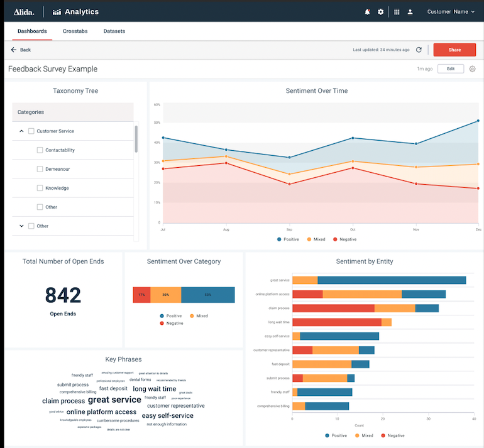
Task: Click the Edit button
Action: [x=451, y=69]
